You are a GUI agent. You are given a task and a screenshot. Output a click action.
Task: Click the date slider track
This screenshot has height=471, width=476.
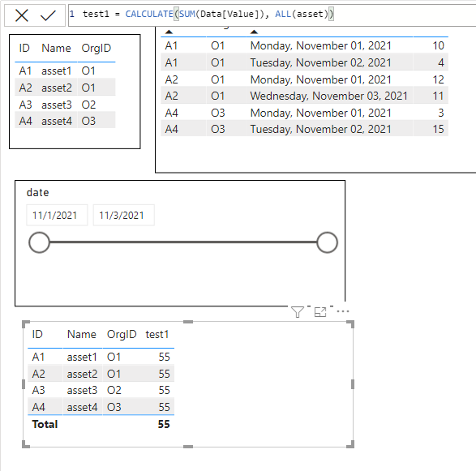(x=183, y=242)
